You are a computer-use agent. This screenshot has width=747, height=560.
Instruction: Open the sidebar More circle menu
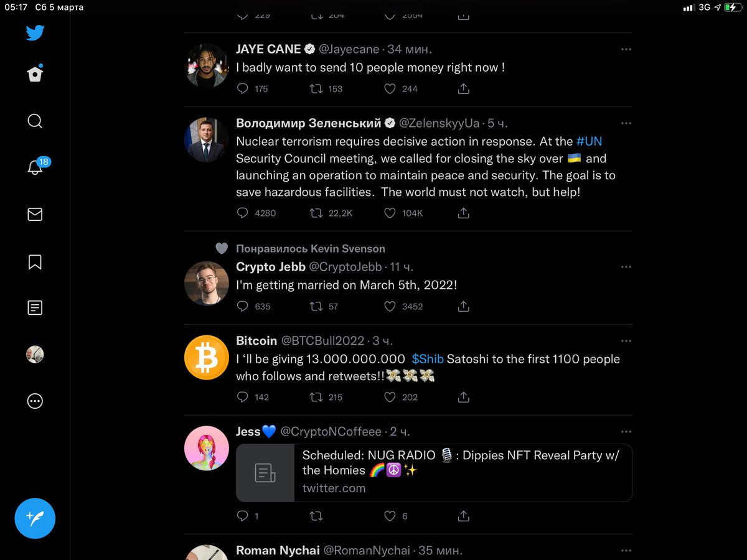pos(35,401)
